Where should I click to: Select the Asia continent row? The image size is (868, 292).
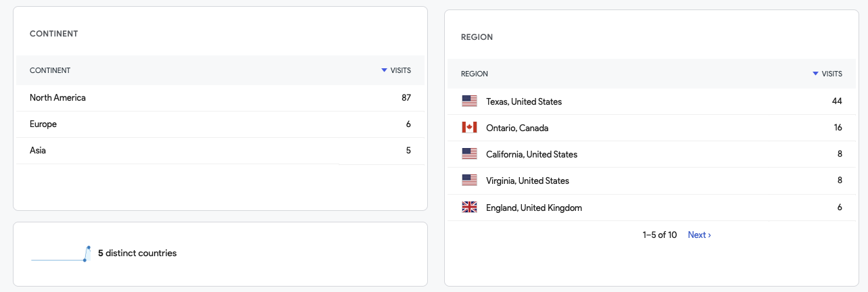tap(220, 151)
